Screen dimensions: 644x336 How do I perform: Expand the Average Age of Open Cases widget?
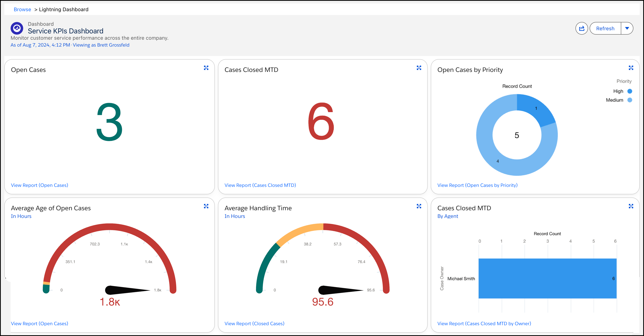(x=206, y=206)
